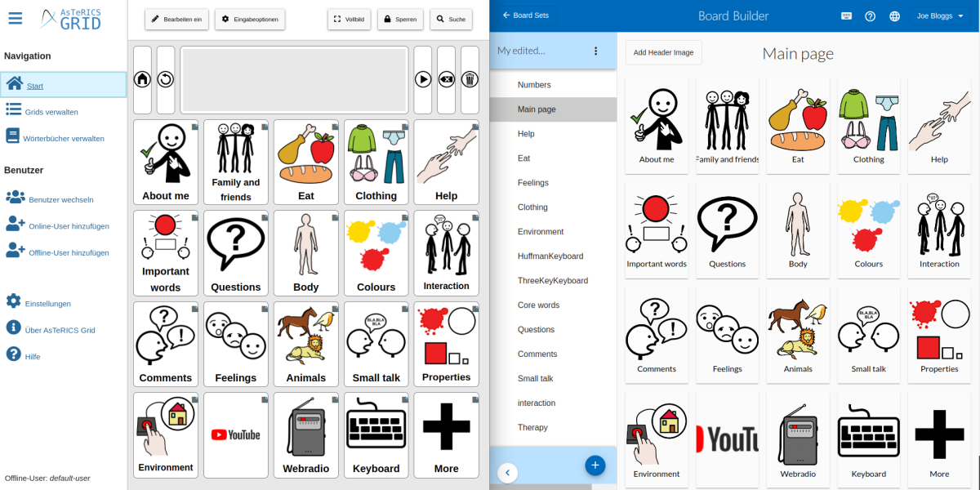Open Questions cell in AsTeRICS Grid
The width and height of the screenshot is (980, 490).
(236, 253)
